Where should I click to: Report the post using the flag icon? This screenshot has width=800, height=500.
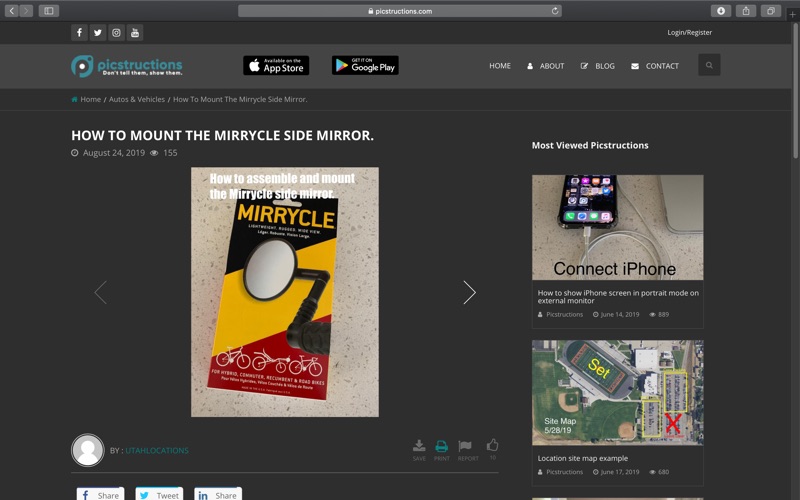click(x=467, y=450)
